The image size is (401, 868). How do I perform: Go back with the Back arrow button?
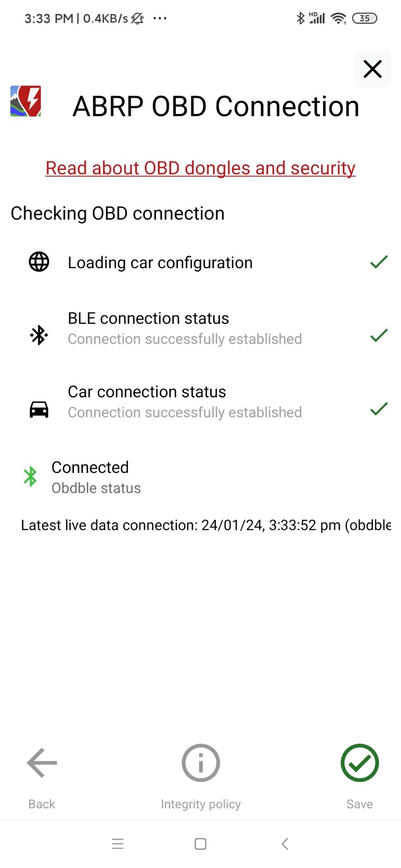coord(42,777)
